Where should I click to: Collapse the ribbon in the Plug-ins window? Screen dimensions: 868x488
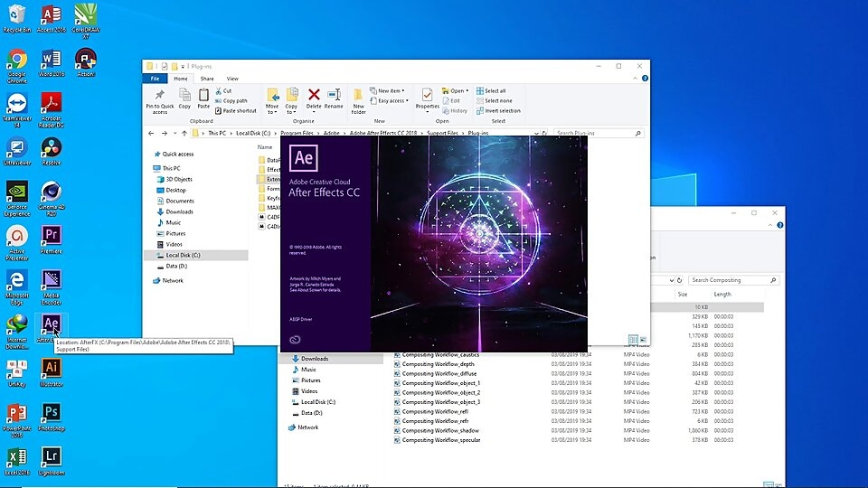tap(635, 79)
